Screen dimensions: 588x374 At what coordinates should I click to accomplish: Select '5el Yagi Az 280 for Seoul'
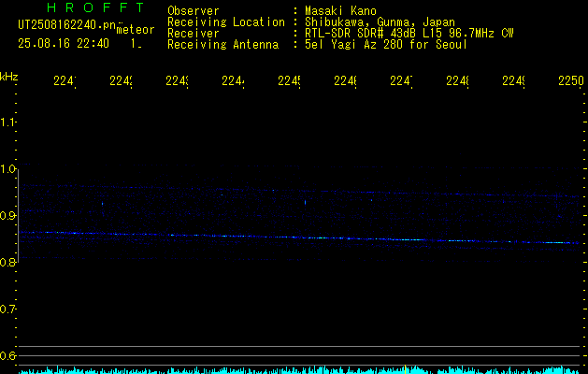386,45
